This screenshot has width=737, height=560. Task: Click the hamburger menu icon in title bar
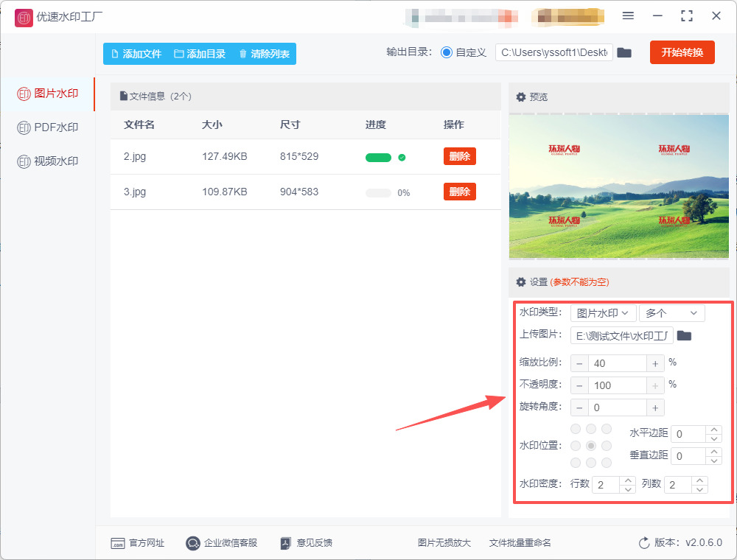click(x=628, y=15)
